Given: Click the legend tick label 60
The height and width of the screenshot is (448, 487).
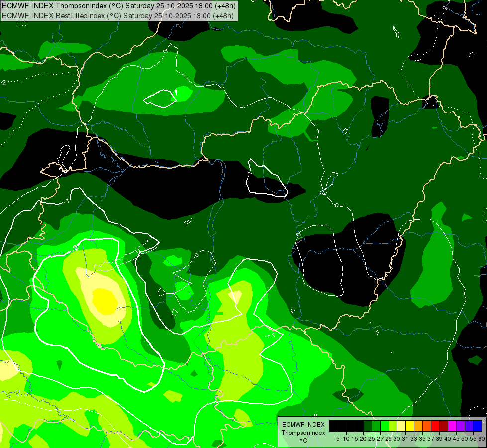Looking at the screenshot, I should [482, 439].
